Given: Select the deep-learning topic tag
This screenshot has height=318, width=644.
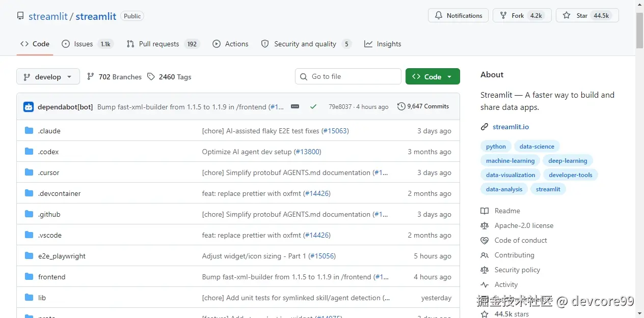Looking at the screenshot, I should point(568,161).
